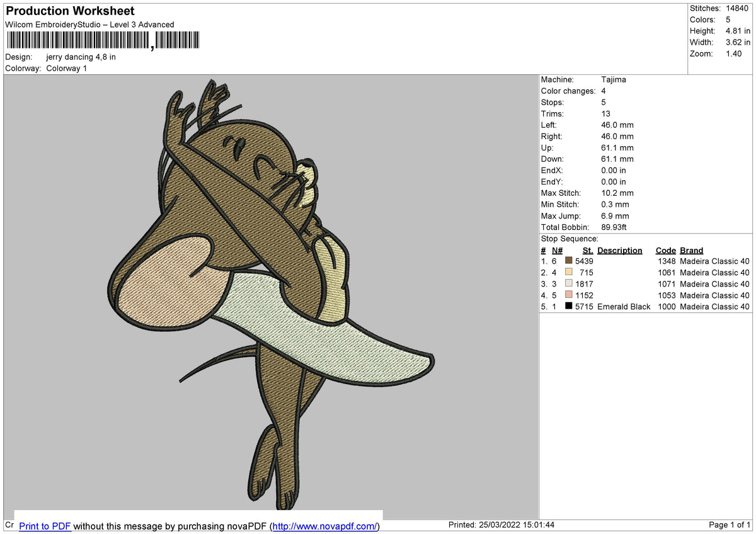Click the 'Brand' column header
Image resolution: width=756 pixels, height=534 pixels.
point(692,250)
